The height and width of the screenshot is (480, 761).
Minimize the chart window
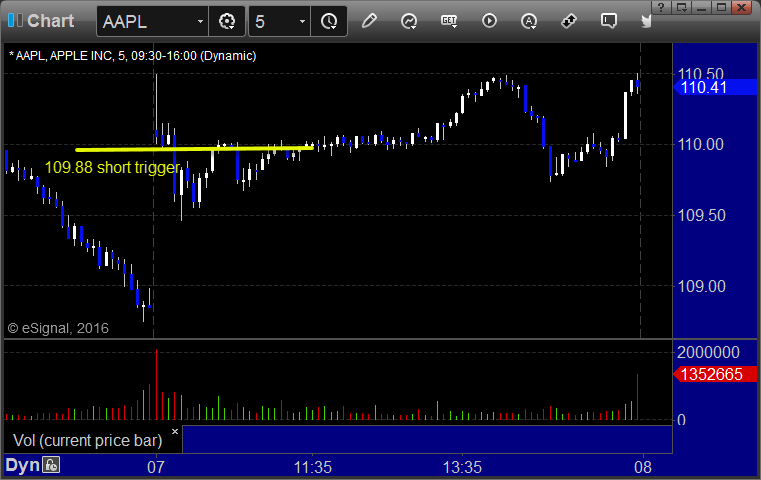[701, 7]
